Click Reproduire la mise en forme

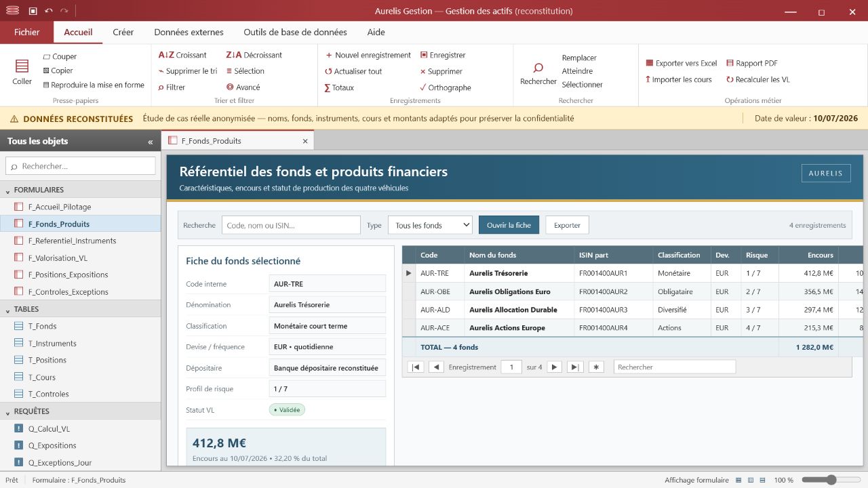[94, 85]
